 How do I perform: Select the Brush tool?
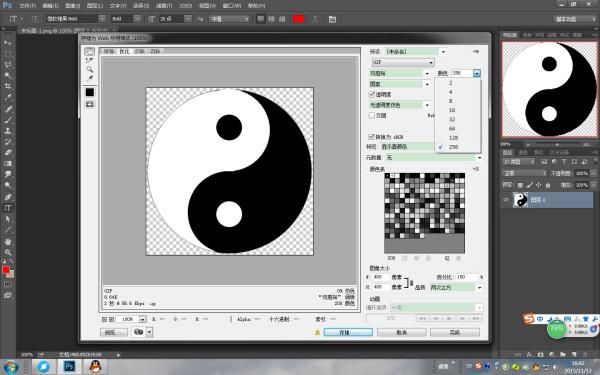click(8, 120)
